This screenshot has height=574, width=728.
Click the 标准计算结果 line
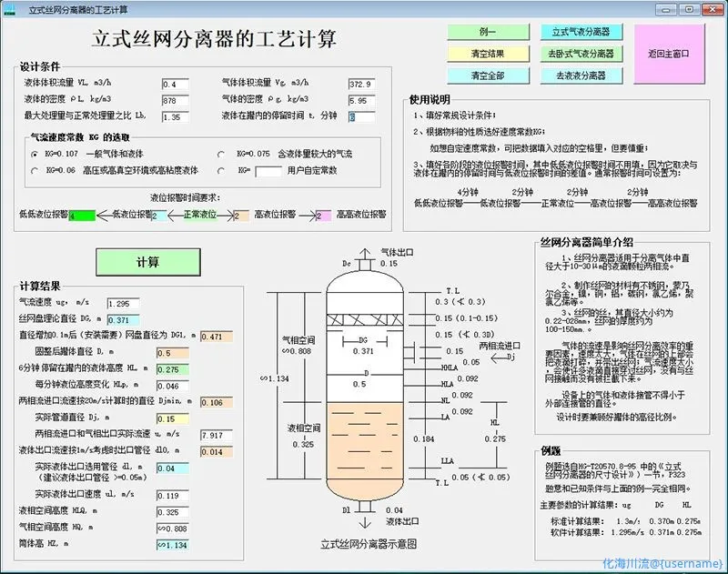[625, 521]
